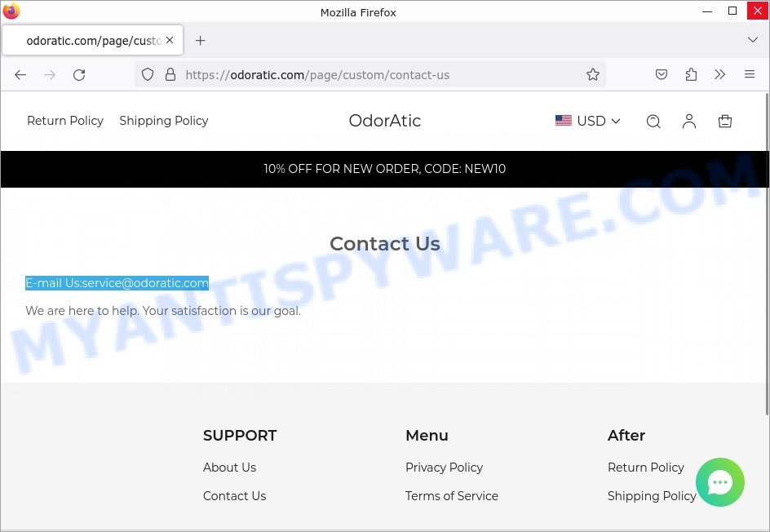Bookmark this page with the star

(593, 75)
